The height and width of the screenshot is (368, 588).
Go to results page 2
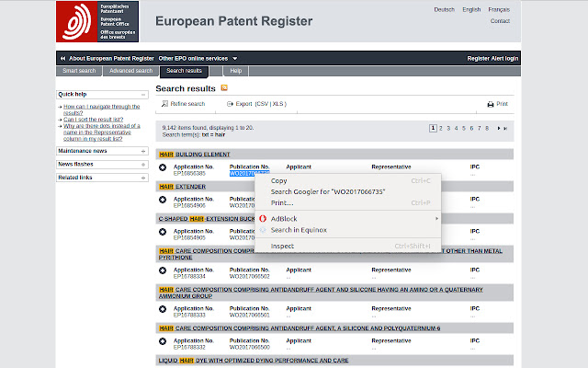tap(441, 129)
